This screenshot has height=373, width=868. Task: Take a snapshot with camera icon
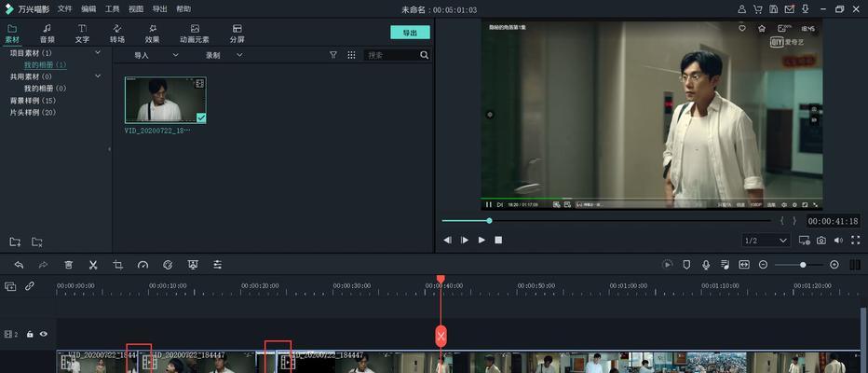coord(821,240)
